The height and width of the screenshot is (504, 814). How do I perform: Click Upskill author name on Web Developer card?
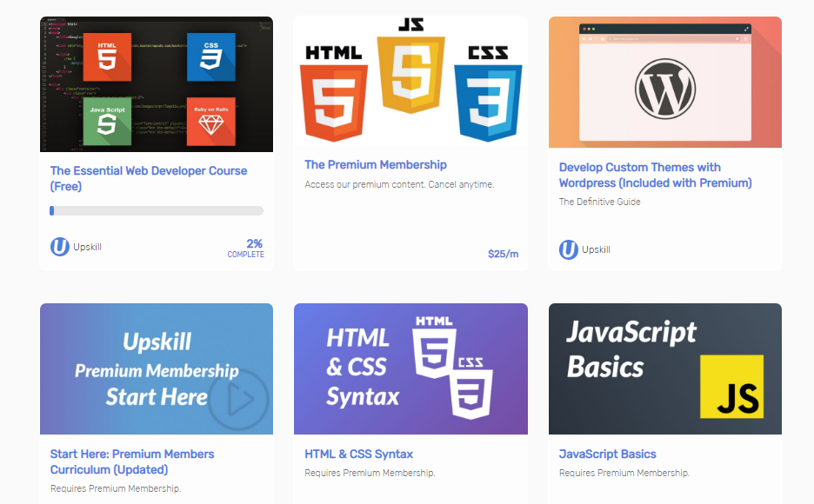point(87,247)
